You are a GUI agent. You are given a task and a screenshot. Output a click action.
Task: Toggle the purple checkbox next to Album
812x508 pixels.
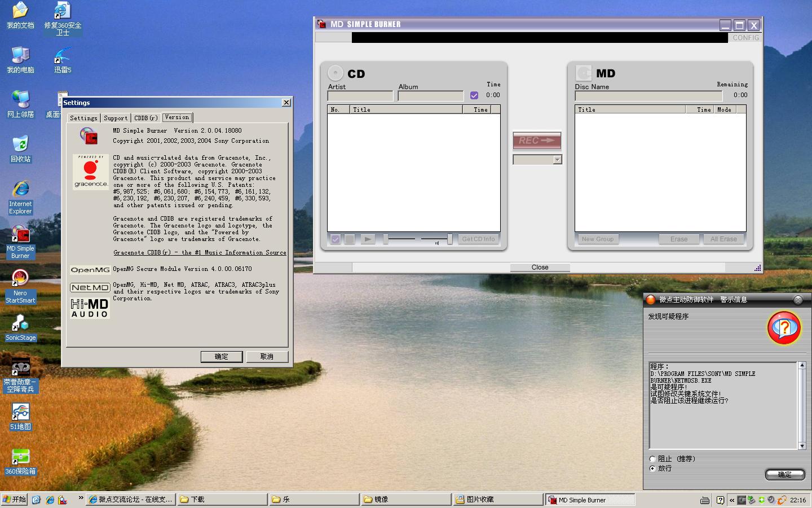pyautogui.click(x=474, y=95)
